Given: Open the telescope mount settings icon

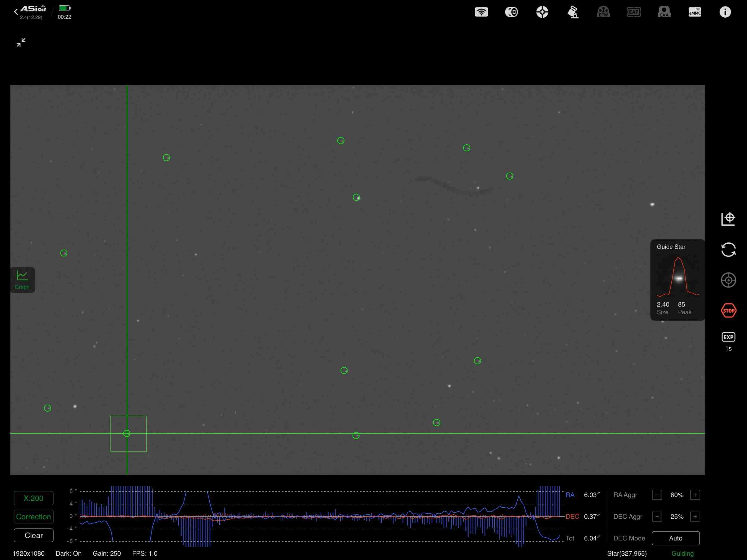Looking at the screenshot, I should pyautogui.click(x=573, y=12).
